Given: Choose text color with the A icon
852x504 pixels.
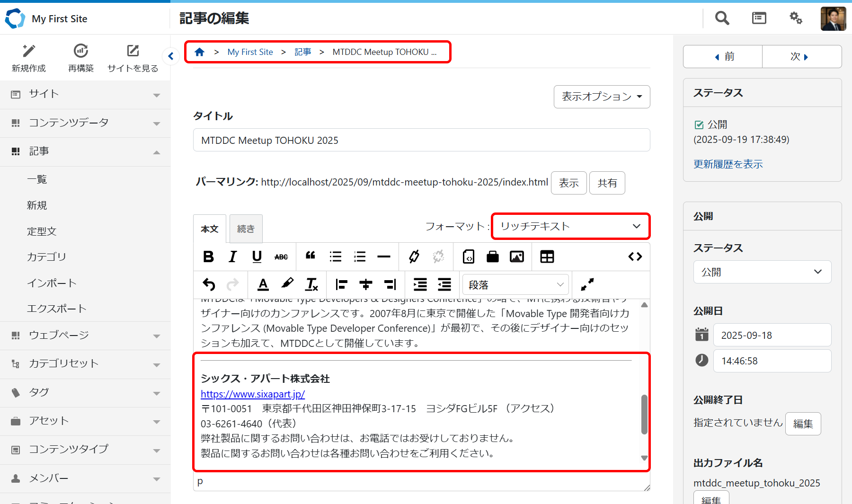Looking at the screenshot, I should click(x=263, y=284).
